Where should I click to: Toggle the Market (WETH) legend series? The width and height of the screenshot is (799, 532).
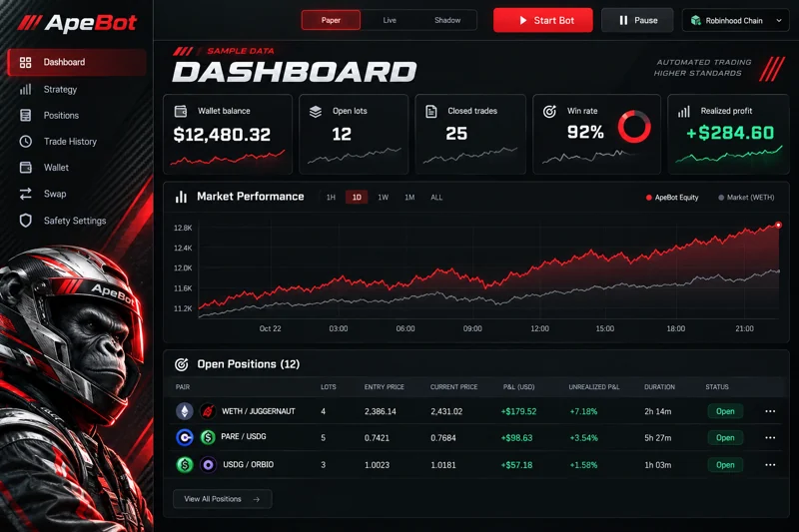coord(746,198)
